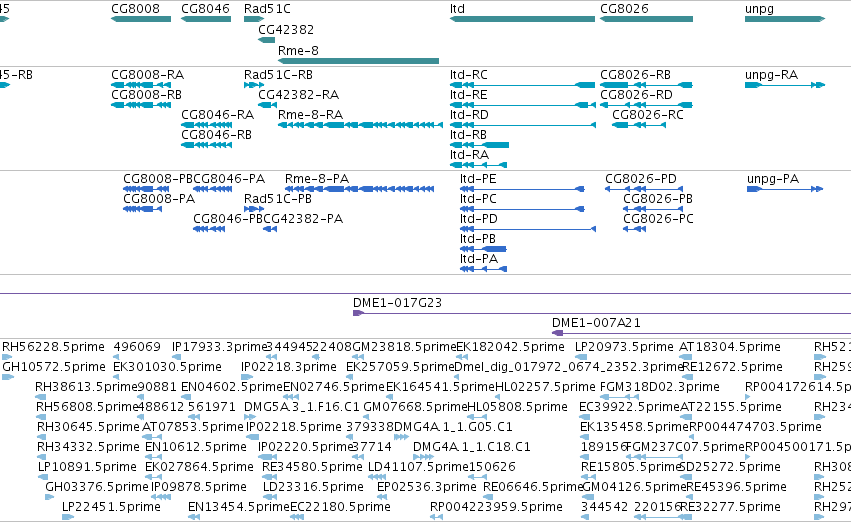851x522 pixels.
Task: Click EST label LP10891.5prime
Action: [x=87, y=467]
